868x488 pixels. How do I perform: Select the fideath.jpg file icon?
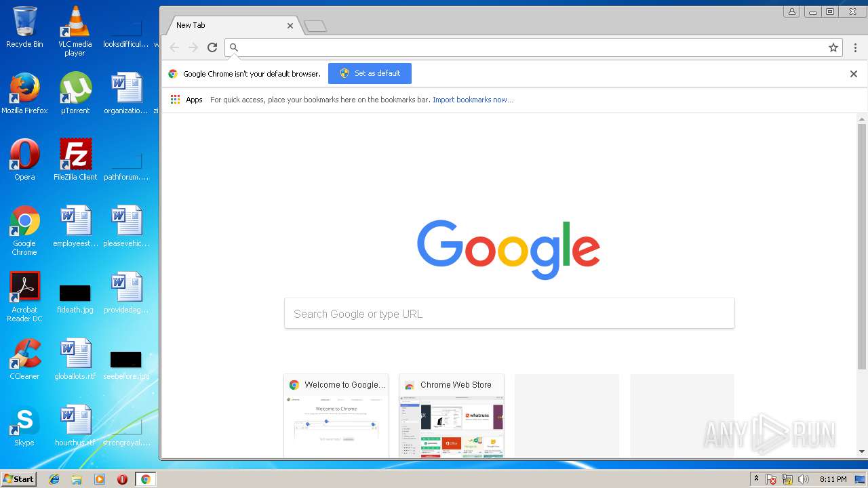[x=75, y=298]
